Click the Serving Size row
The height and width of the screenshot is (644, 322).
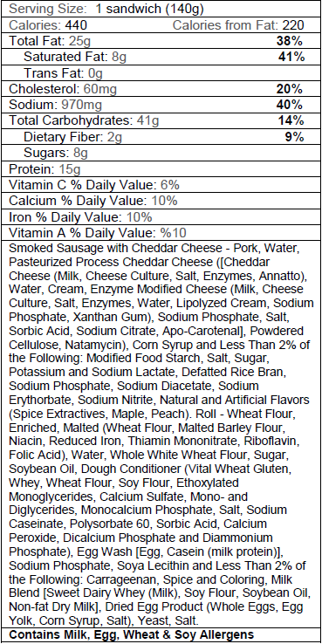161,9
